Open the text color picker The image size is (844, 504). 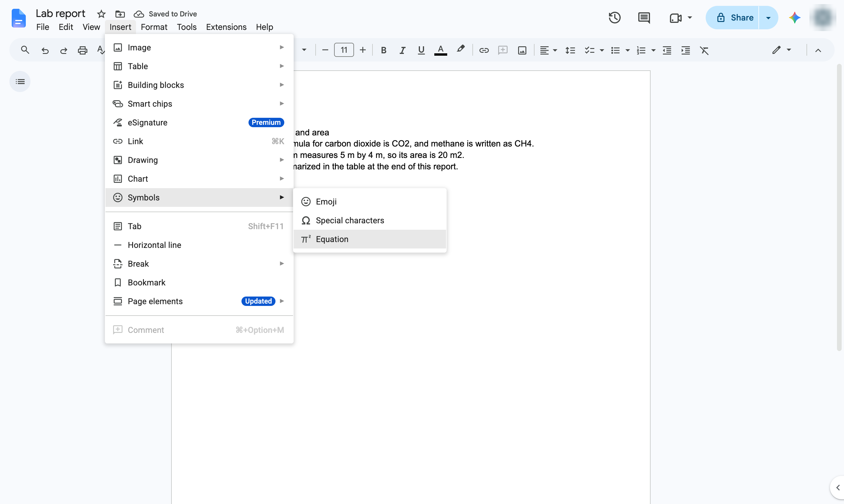point(440,50)
